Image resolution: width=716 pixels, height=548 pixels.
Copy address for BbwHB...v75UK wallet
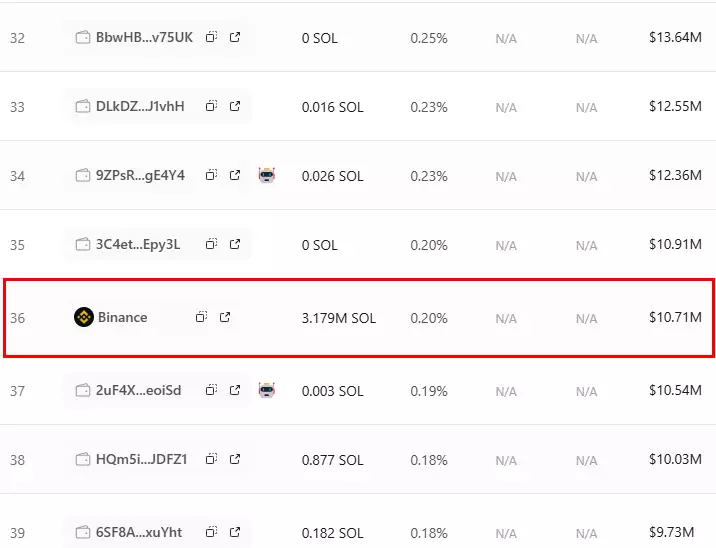coord(211,37)
